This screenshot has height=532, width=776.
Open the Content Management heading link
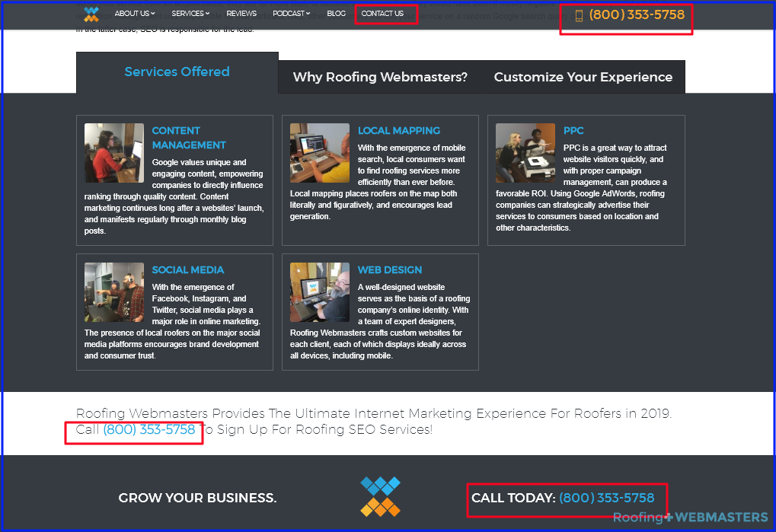(x=189, y=138)
